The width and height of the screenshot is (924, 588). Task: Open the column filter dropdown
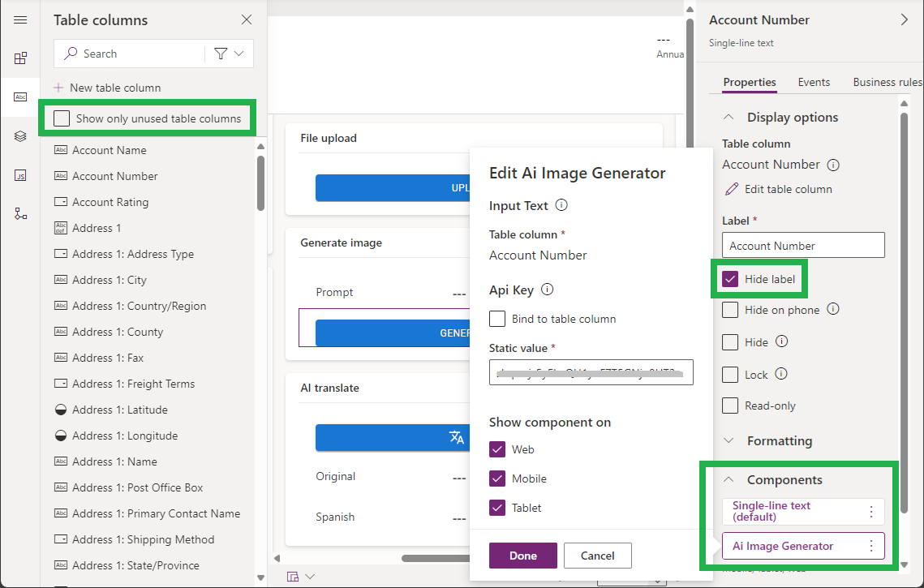pos(229,54)
